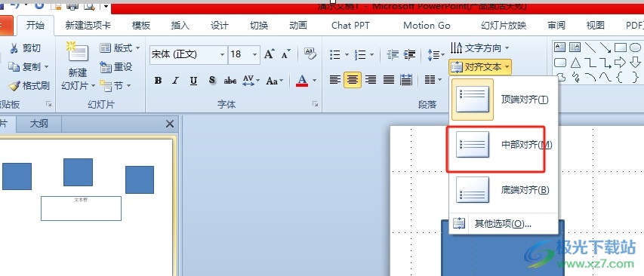This screenshot has width=644, height=276.
Task: Open the Animations (动画) tab
Action: (298, 26)
